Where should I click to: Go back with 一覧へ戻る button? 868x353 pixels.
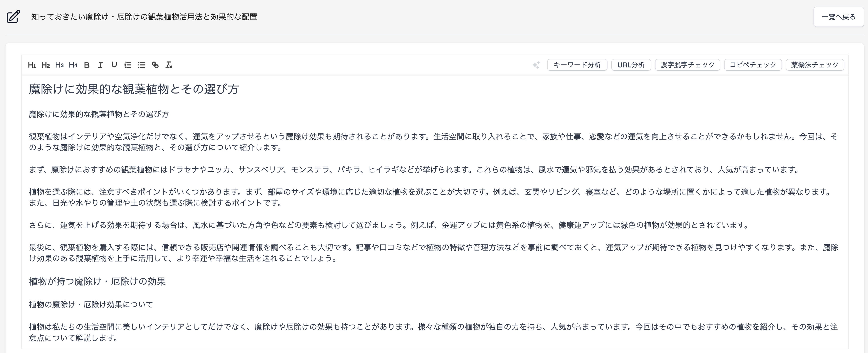[838, 17]
